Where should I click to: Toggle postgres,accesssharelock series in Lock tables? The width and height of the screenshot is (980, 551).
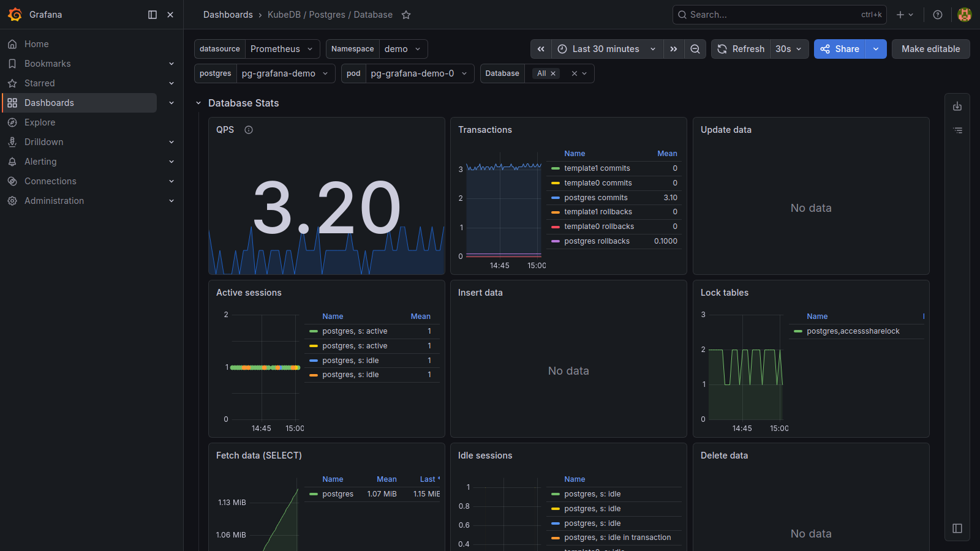[x=853, y=331]
